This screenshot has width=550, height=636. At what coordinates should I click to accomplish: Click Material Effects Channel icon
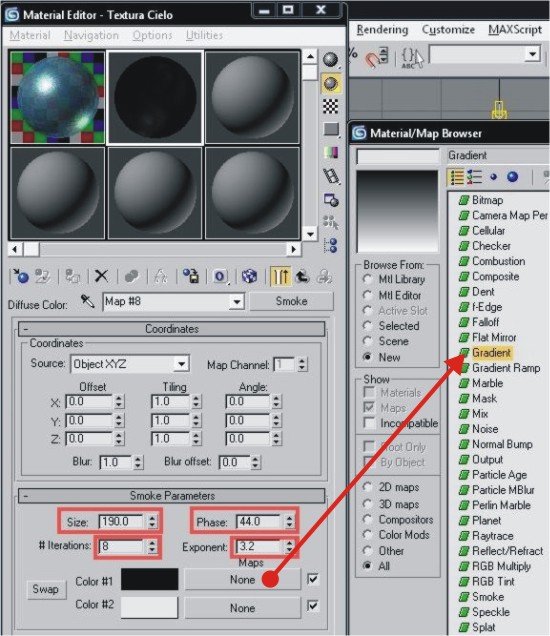219,276
